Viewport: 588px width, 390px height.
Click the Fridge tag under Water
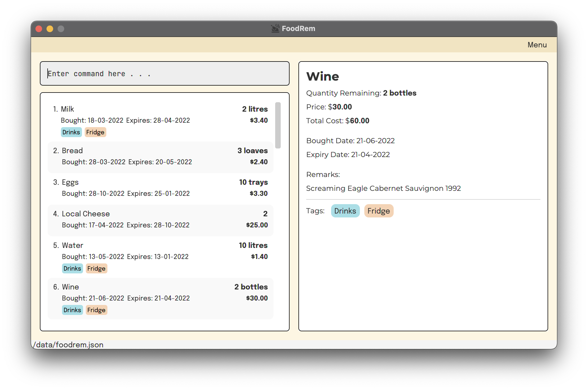coord(96,269)
